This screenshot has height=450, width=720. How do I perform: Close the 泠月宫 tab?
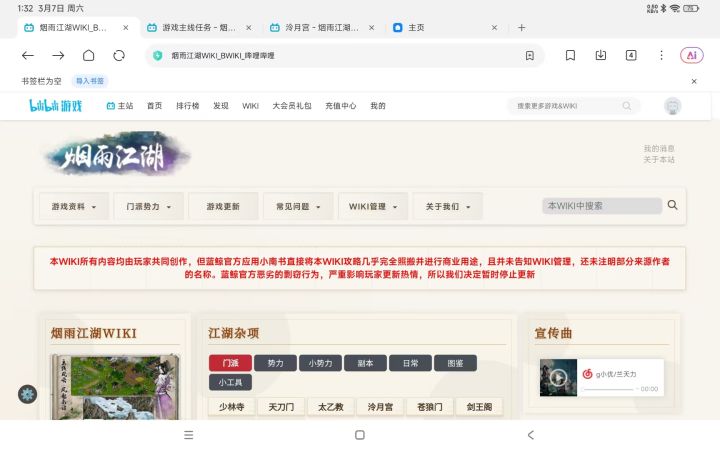point(371,28)
